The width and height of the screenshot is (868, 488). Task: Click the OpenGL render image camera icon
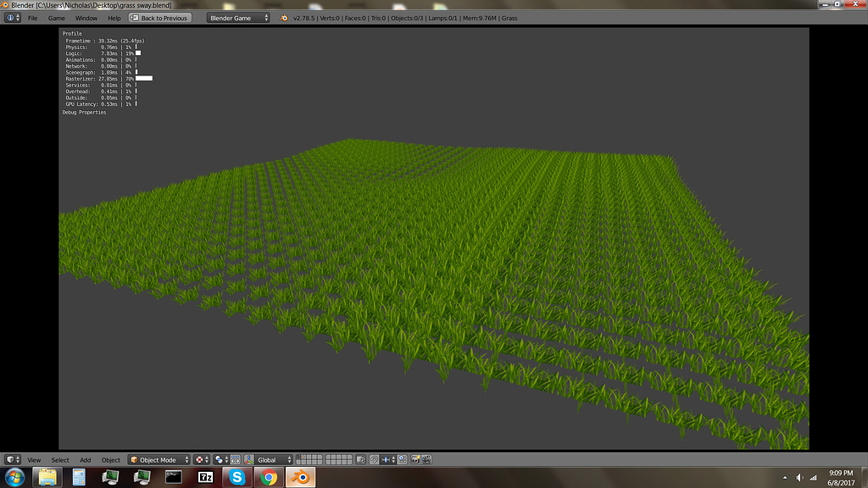[415, 460]
